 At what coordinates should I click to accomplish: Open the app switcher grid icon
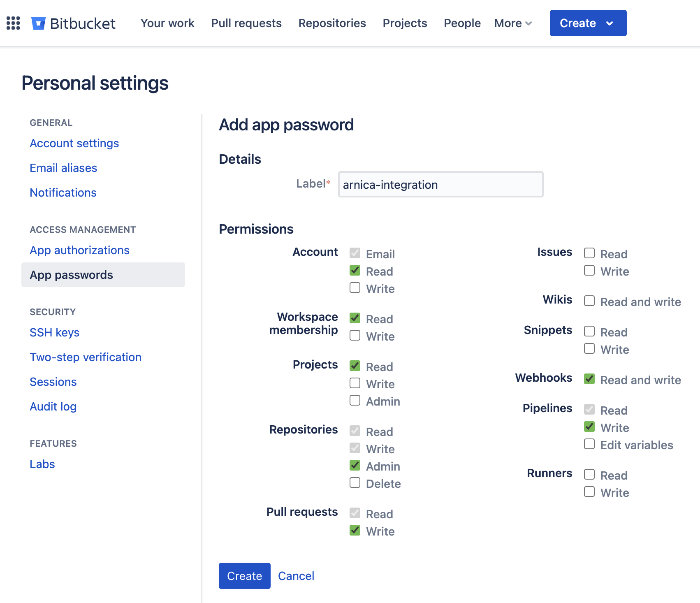pos(13,23)
